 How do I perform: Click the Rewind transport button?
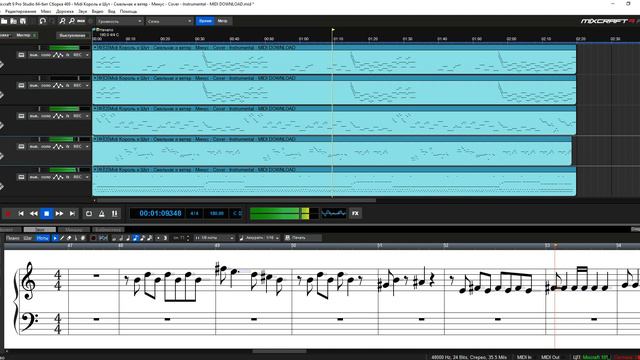33,213
